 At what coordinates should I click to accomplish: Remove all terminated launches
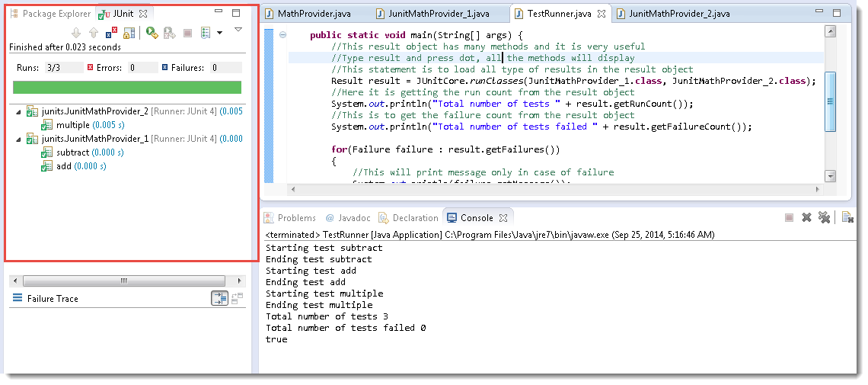(x=825, y=218)
